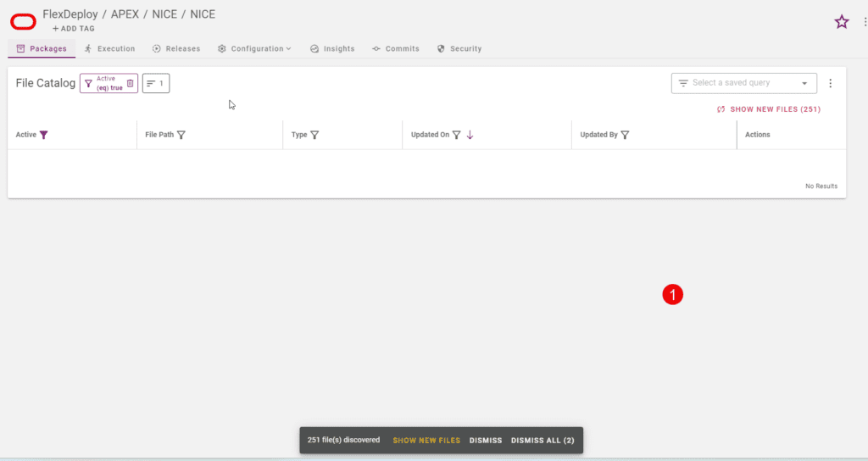Click the File Catalog heading
Image resolution: width=868 pixels, height=461 pixels.
tap(46, 83)
